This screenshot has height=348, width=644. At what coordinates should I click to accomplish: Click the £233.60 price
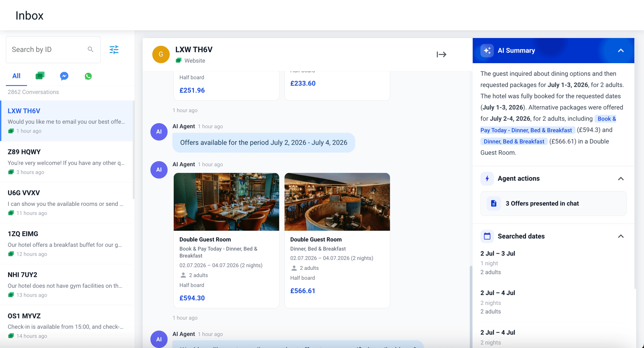coord(303,83)
